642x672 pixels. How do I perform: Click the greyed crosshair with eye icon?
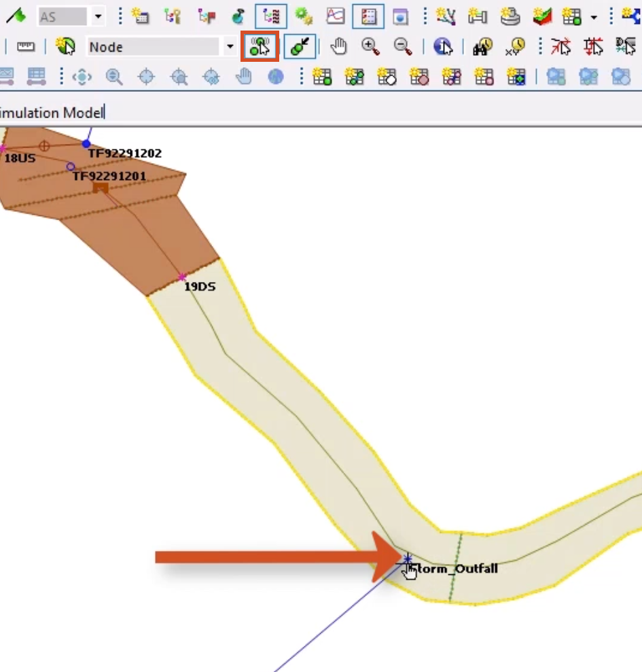pyautogui.click(x=211, y=77)
